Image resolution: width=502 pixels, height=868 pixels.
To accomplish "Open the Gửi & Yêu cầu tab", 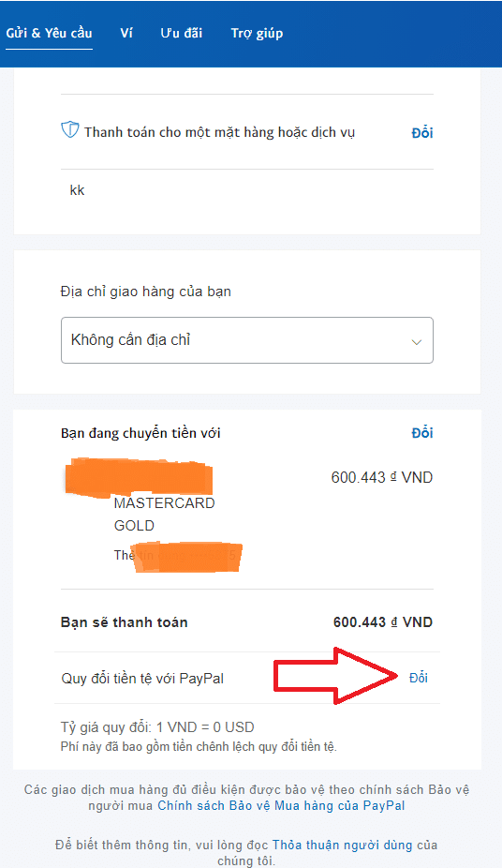I will click(50, 33).
